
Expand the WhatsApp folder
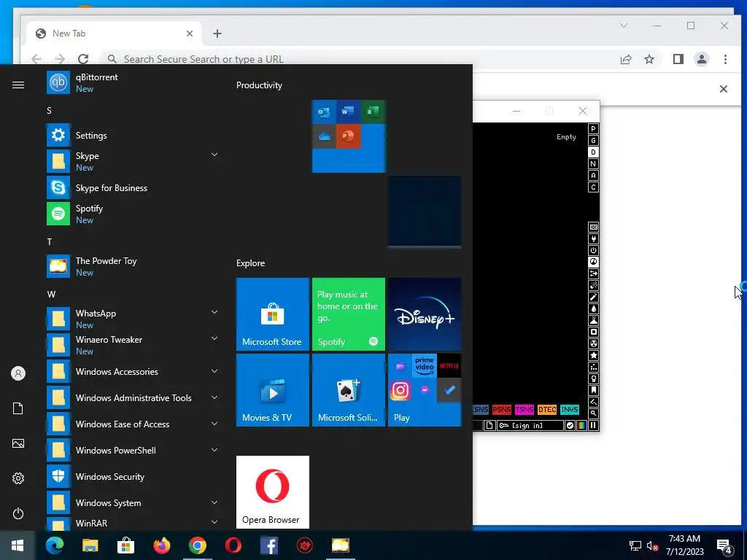[x=214, y=312]
